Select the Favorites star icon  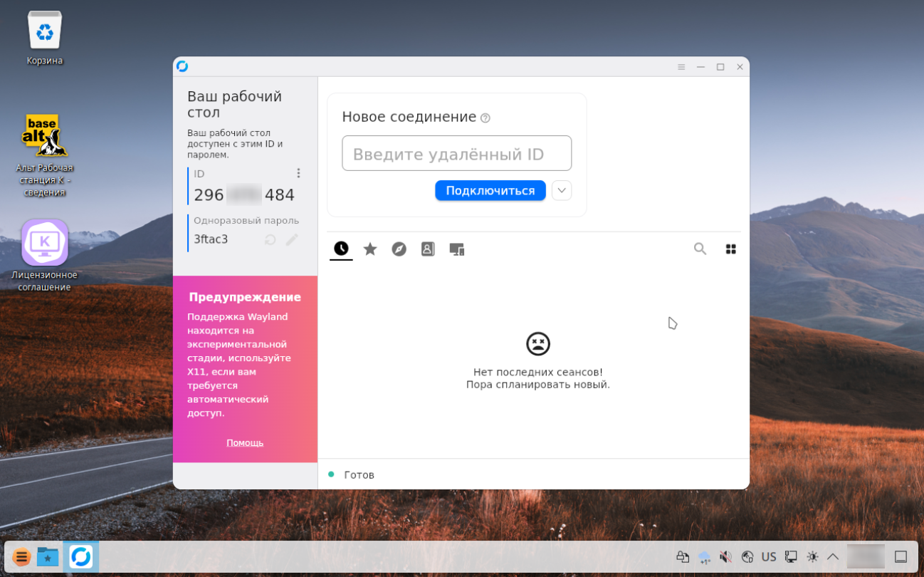point(369,249)
